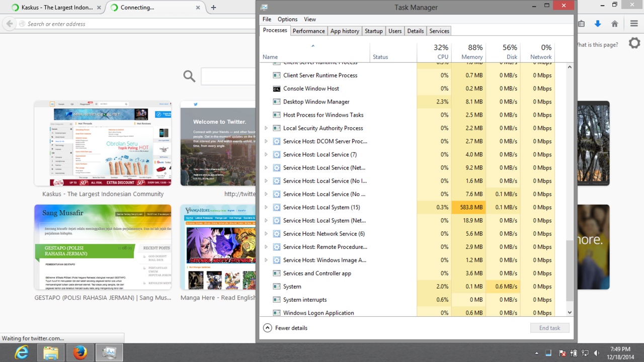Open Manga Here thumbnail tile
Viewport: 644px width, 362px height.
[218, 247]
